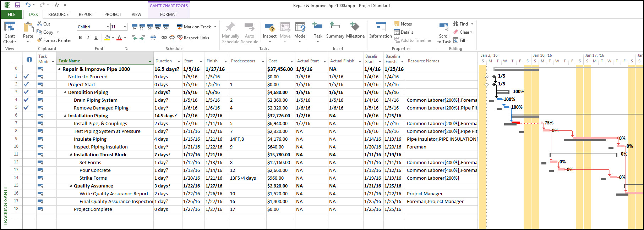Image resolution: width=644 pixels, height=230 pixels.
Task: Collapse the Quality Assurance summary task
Action: [x=71, y=186]
